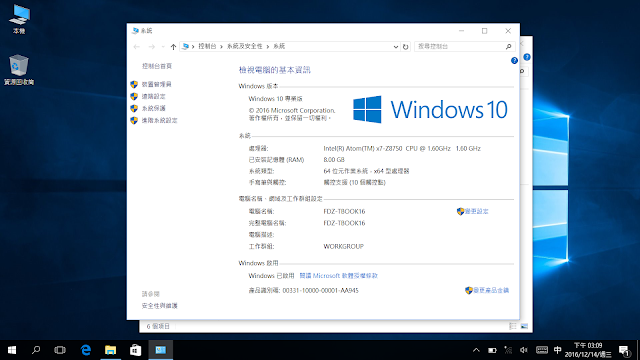The height and width of the screenshot is (360, 640).
Task: Toggle Chinese input method indicator
Action: point(558,350)
